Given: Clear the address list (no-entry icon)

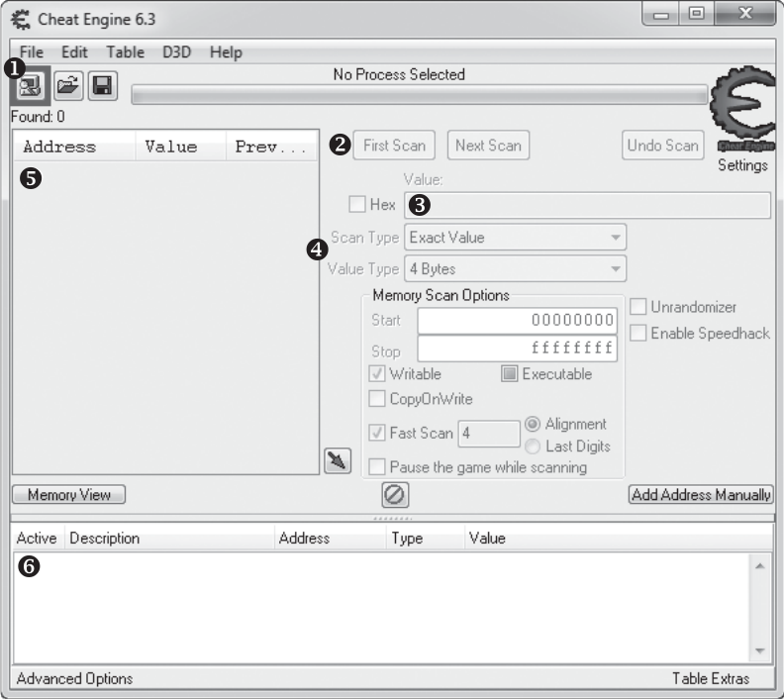Looking at the screenshot, I should click(x=395, y=495).
